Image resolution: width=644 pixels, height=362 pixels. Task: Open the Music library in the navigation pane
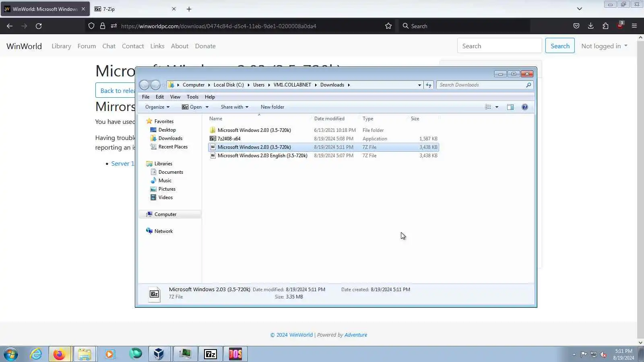coord(165,181)
